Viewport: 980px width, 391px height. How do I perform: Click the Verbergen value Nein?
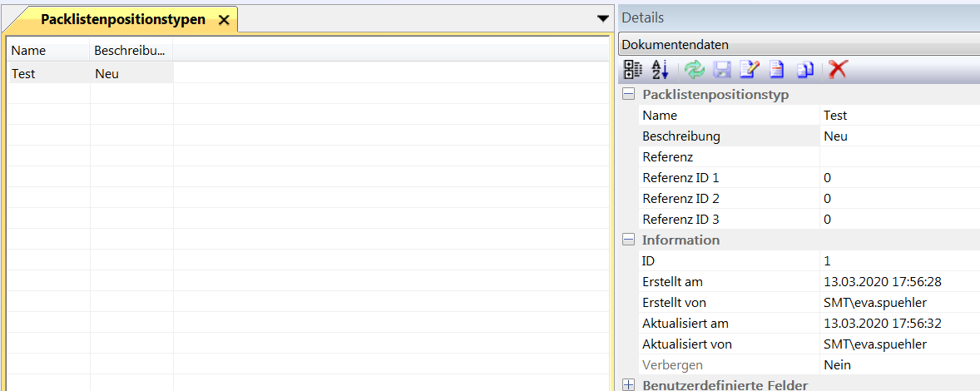point(837,365)
